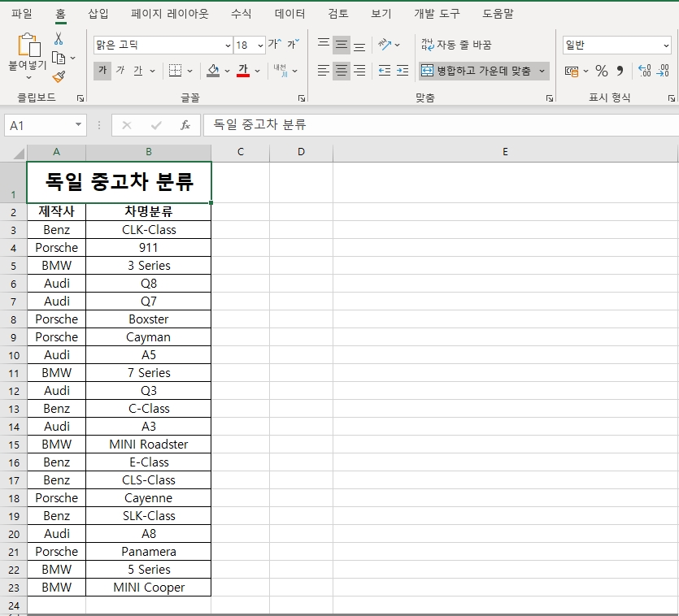Open the font name 맑은 고딕 dropdown
The height and width of the screenshot is (616, 679).
(228, 46)
